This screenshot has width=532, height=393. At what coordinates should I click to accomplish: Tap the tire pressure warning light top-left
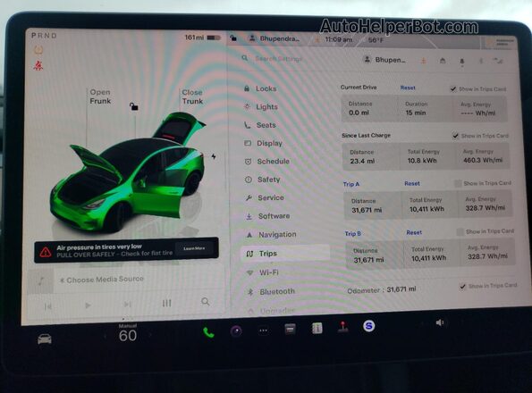(38, 51)
